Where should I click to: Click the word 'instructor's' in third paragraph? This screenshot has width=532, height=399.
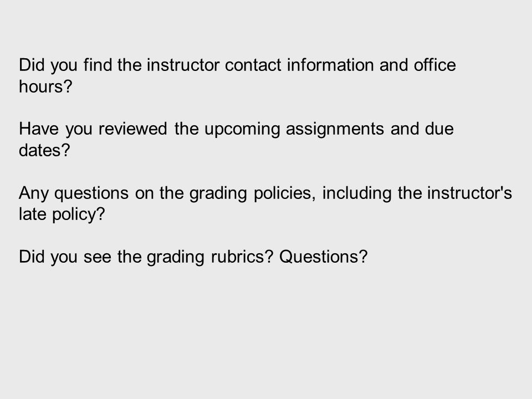click(469, 193)
